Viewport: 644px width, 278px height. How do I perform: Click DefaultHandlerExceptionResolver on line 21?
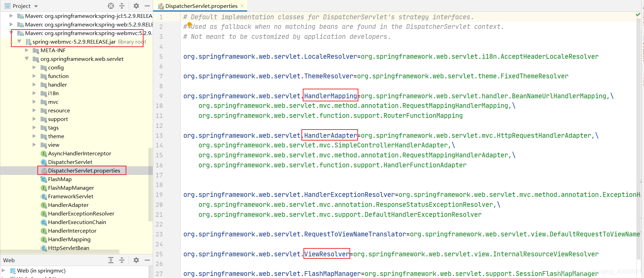coord(423,214)
